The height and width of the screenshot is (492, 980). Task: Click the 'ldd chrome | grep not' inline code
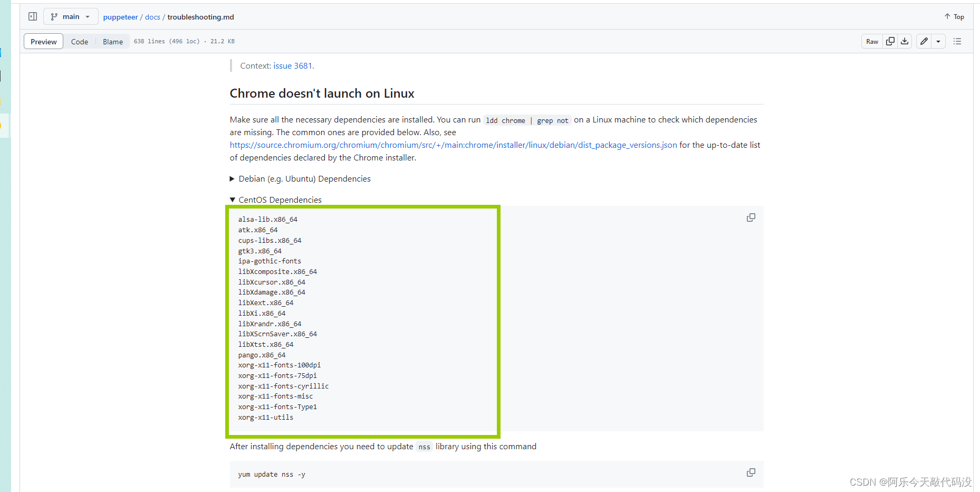[x=527, y=120]
